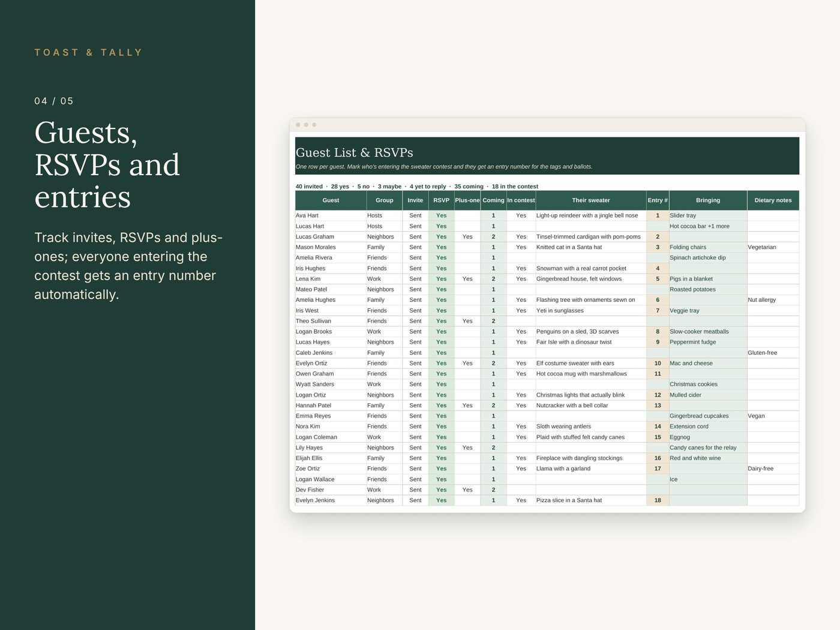The width and height of the screenshot is (840, 630).
Task: Click the Mulled cider cell
Action: pyautogui.click(x=708, y=395)
